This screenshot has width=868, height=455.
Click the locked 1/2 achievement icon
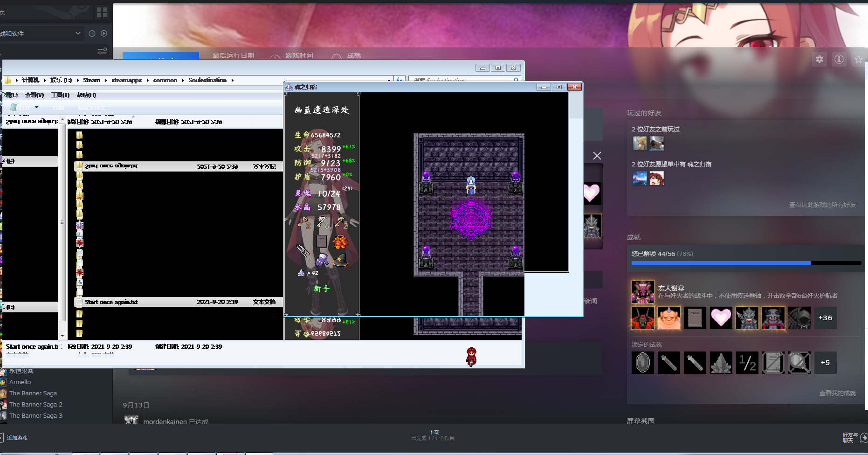[747, 363]
